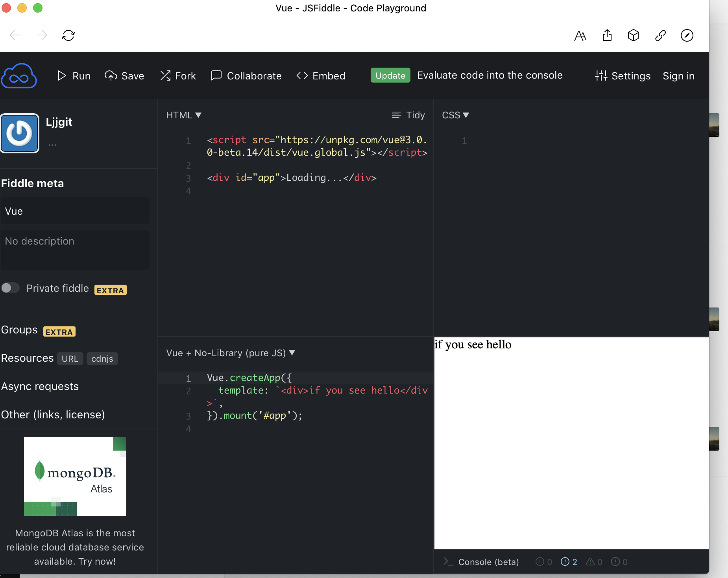
Task: Click the EXTRA badge next to Private fiddle
Action: (x=111, y=290)
